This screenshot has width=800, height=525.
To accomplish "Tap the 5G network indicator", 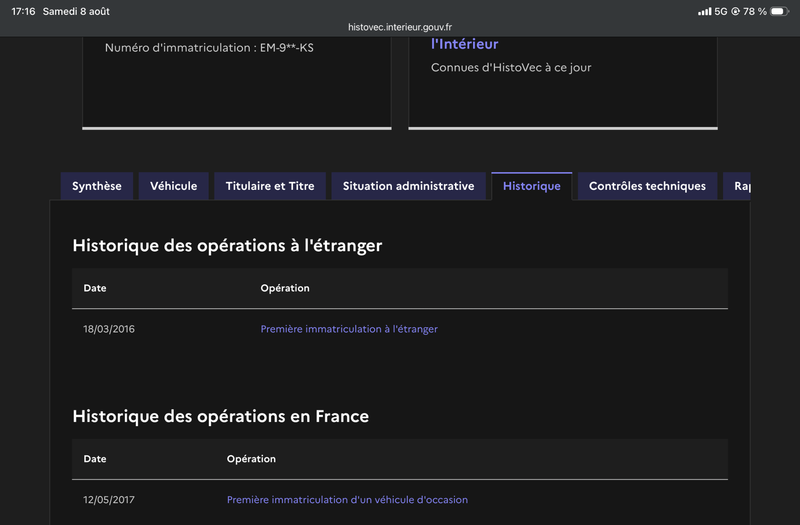I will (x=721, y=11).
